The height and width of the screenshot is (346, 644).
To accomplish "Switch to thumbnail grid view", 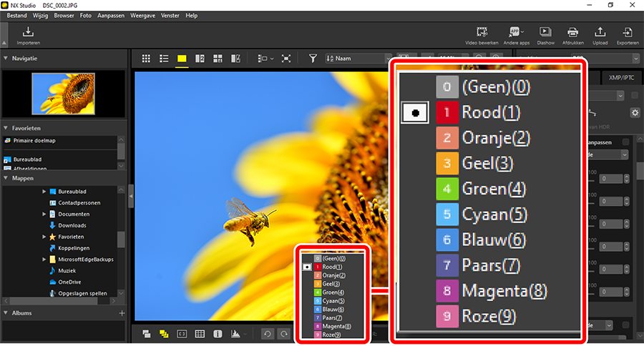I will 146,59.
